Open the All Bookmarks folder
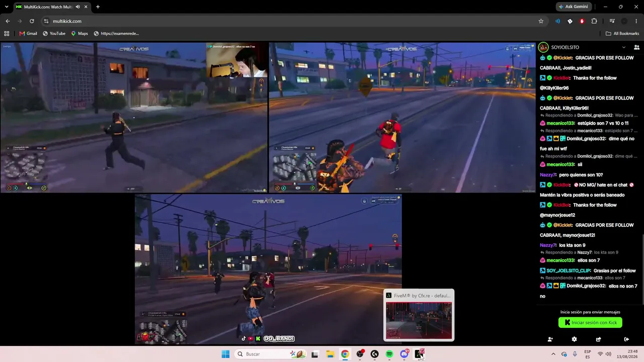The width and height of the screenshot is (644, 362). 622,34
